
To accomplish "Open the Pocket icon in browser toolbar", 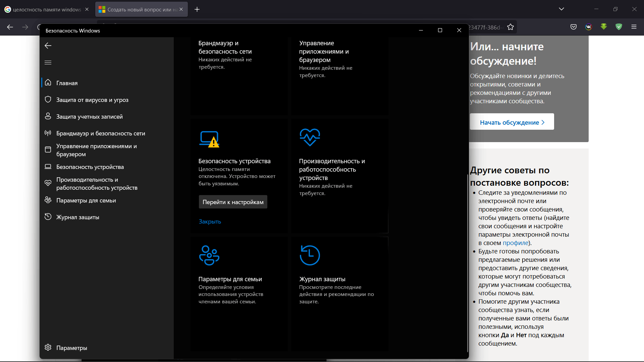I will [x=574, y=27].
